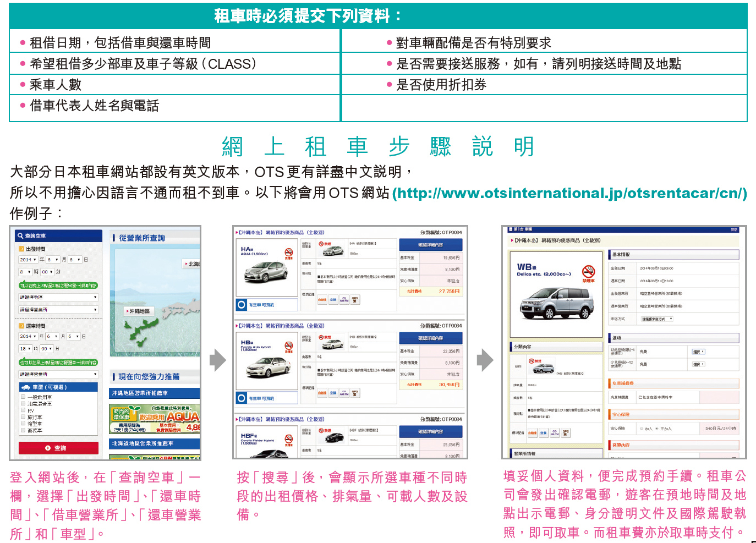The width and height of the screenshot is (756, 543).
Task: Click the 從營業所查詢 section heading
Action: (142, 238)
